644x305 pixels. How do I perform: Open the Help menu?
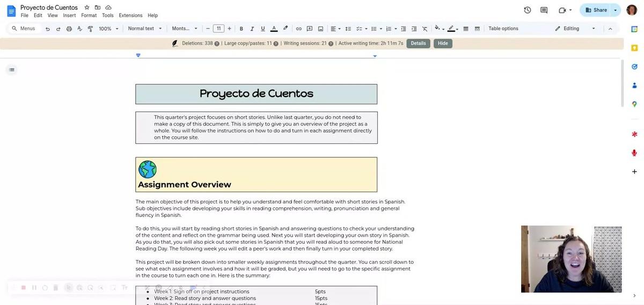pyautogui.click(x=152, y=16)
